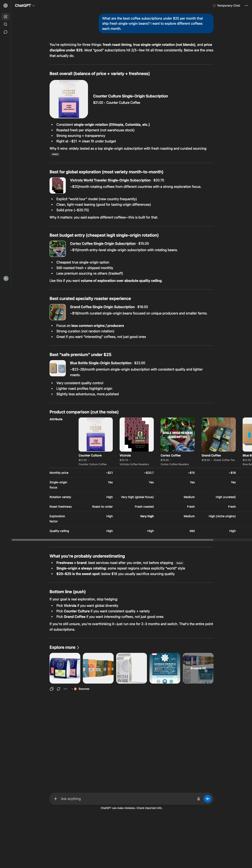Image resolution: width=252 pixels, height=868 pixels.
Task: Open Victrola image in comparison table
Action: [137, 434]
